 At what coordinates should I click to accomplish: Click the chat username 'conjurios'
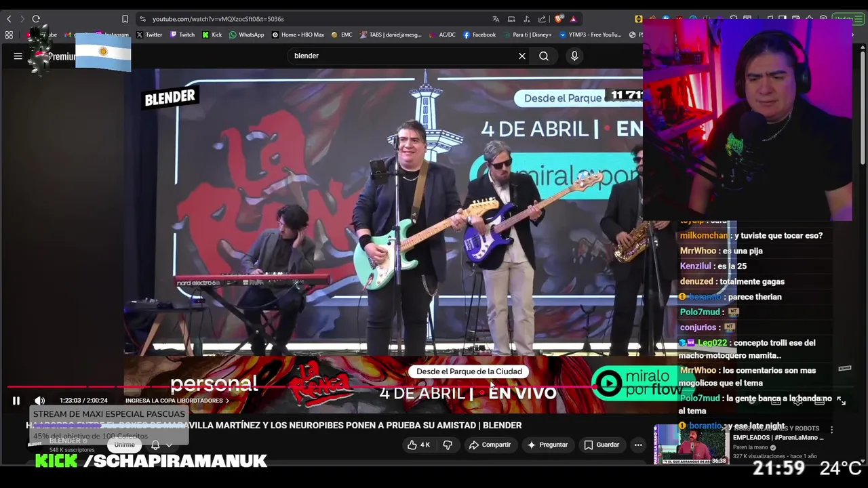pos(698,327)
